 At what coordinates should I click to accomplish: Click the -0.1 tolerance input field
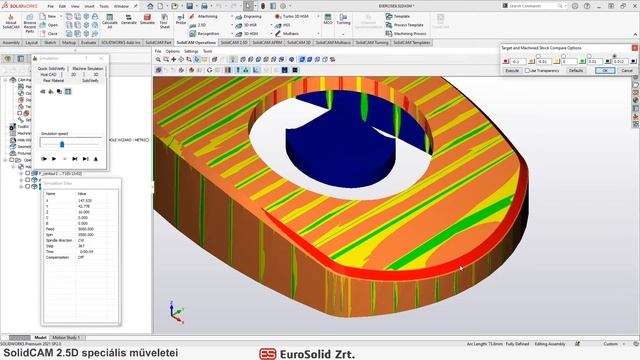518,62
